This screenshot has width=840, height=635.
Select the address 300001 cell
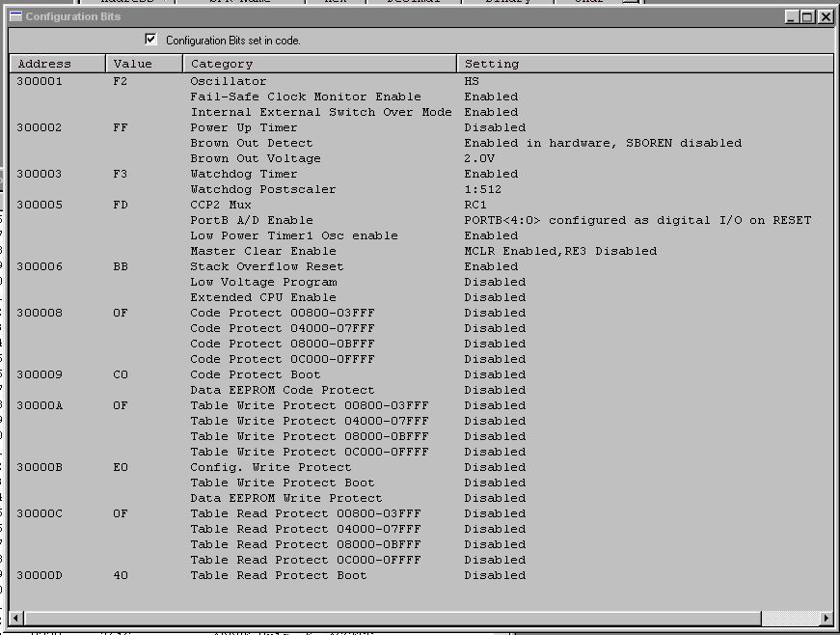pos(40,81)
